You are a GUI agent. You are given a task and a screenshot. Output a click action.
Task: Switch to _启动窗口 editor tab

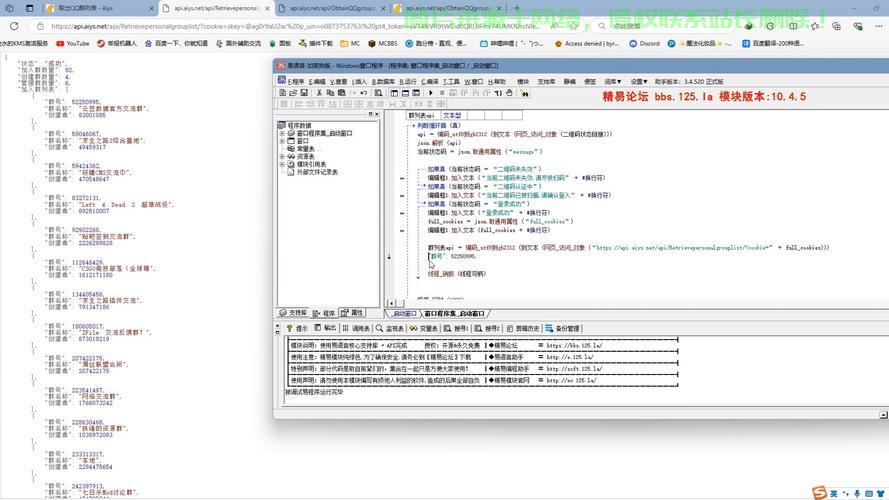click(x=404, y=313)
